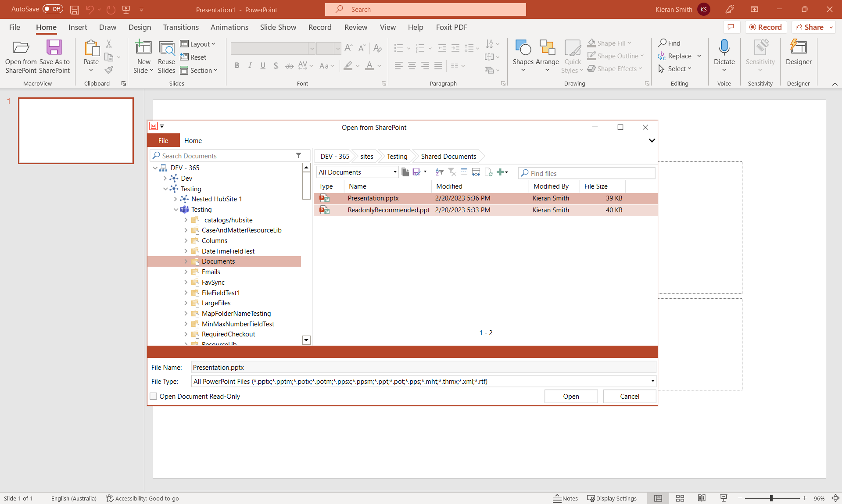Toggle AutoSave switch
The width and height of the screenshot is (842, 504).
click(x=53, y=9)
